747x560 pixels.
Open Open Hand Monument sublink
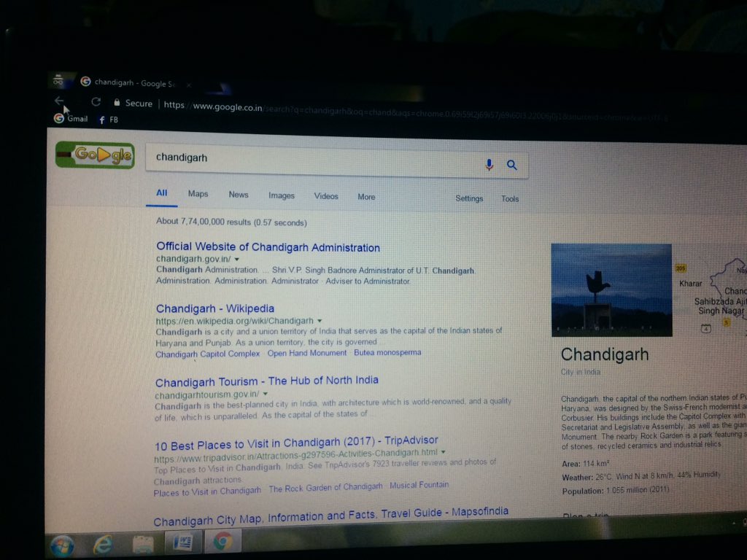pos(307,353)
